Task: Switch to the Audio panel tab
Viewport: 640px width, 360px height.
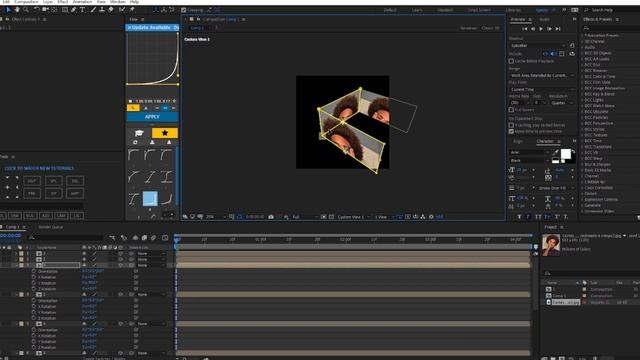Action: click(544, 19)
